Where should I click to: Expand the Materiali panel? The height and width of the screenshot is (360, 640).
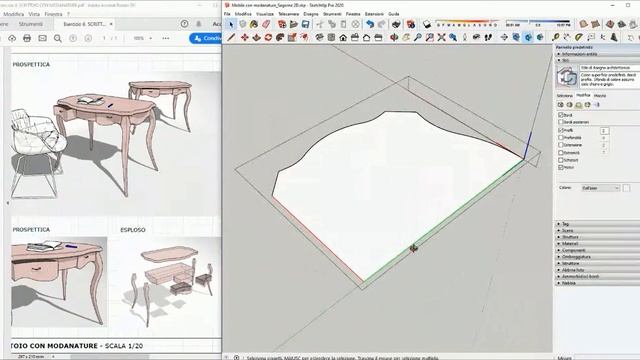point(597,244)
